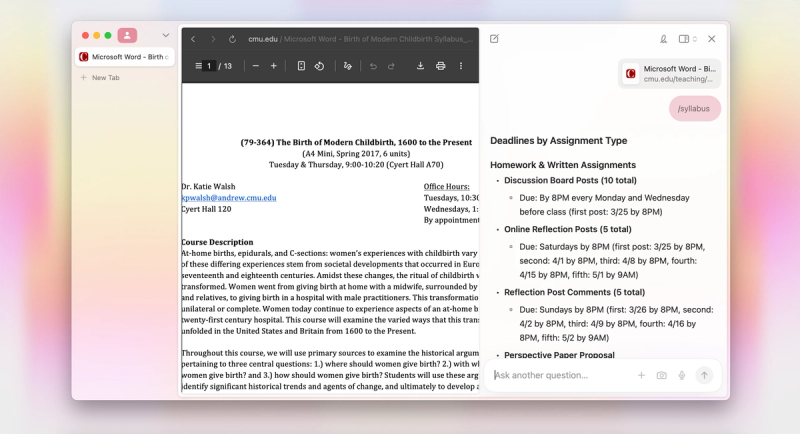Image resolution: width=800 pixels, height=434 pixels.
Task: Click the PDF page number field
Action: [x=209, y=66]
